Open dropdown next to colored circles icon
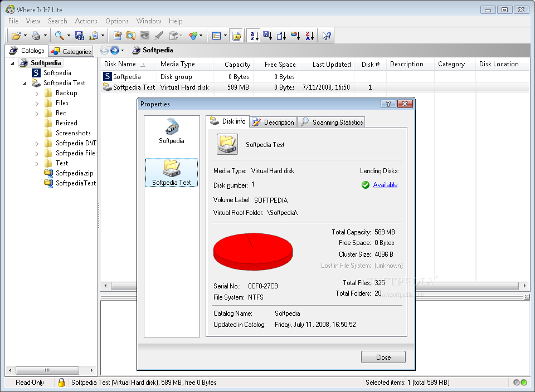This screenshot has width=535, height=392. 201,36
